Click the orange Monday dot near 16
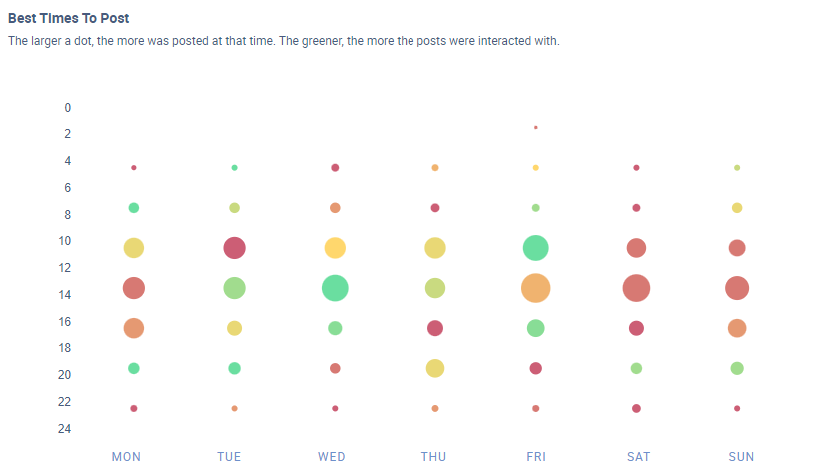Screen dimensions: 822x474 pos(134,328)
